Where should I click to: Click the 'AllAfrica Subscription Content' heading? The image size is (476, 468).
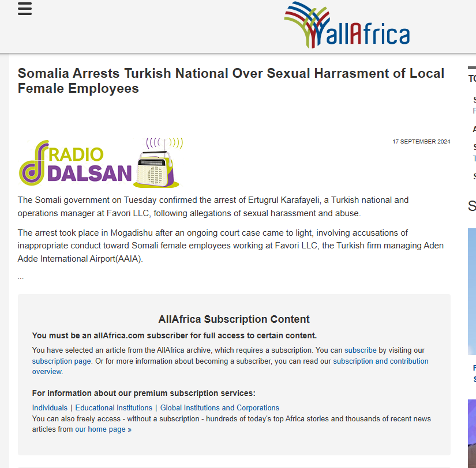pos(234,319)
